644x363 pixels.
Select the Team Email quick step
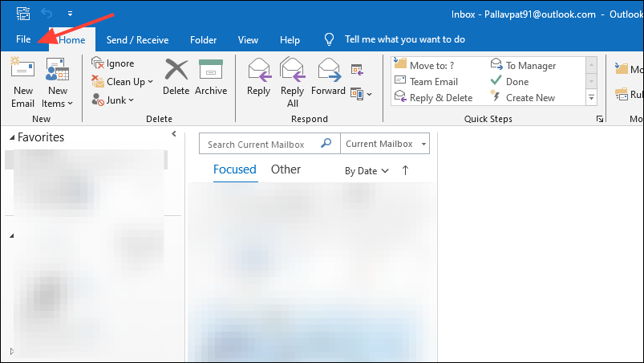pos(426,81)
